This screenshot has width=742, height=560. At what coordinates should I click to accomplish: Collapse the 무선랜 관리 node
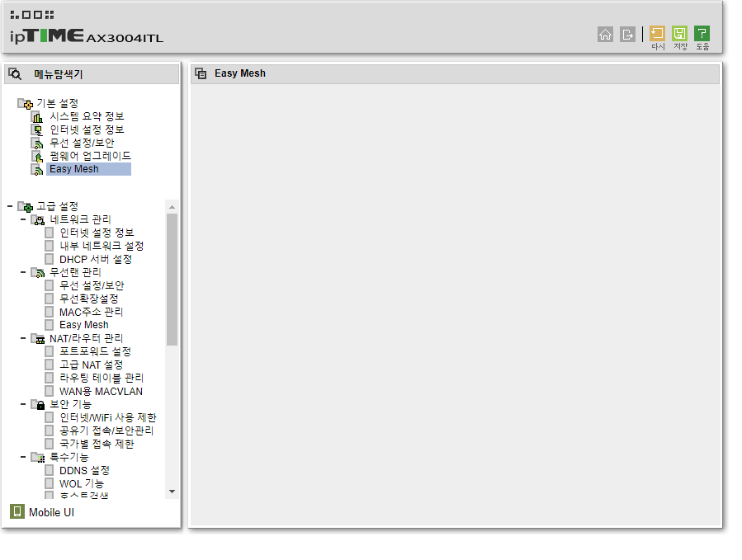pyautogui.click(x=23, y=272)
